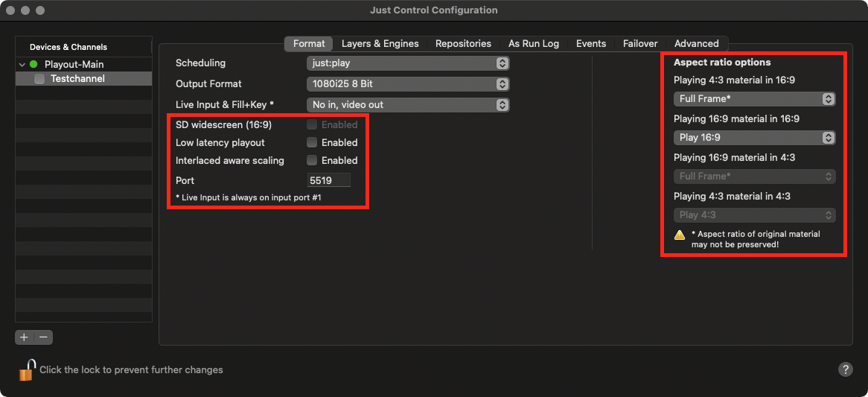Open the Failover tab
This screenshot has width=868, height=397.
click(x=640, y=44)
